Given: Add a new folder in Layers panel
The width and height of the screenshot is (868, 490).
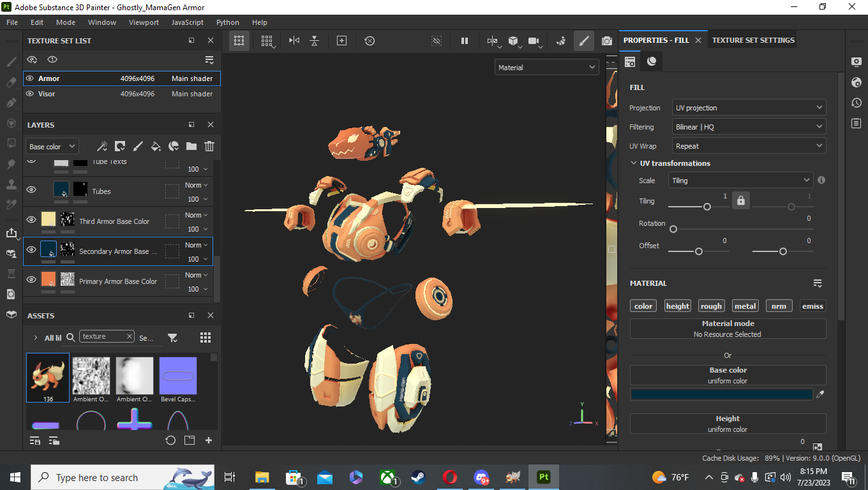Looking at the screenshot, I should (191, 146).
